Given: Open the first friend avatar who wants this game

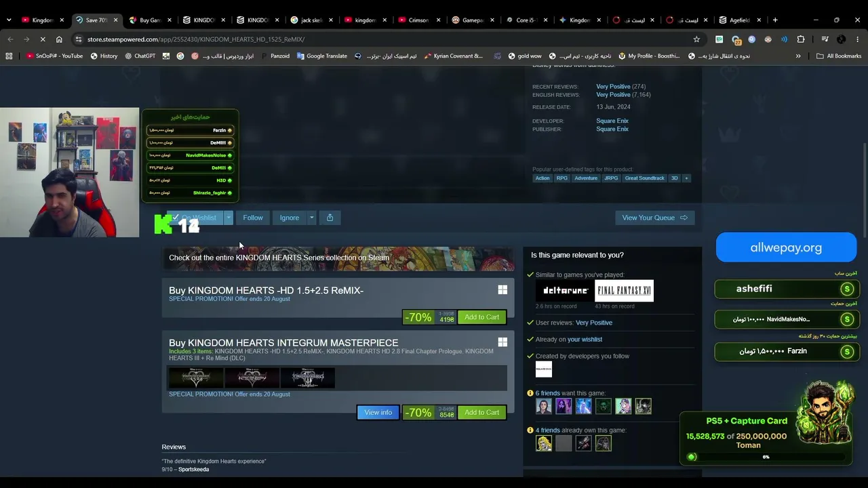Looking at the screenshot, I should click(544, 406).
